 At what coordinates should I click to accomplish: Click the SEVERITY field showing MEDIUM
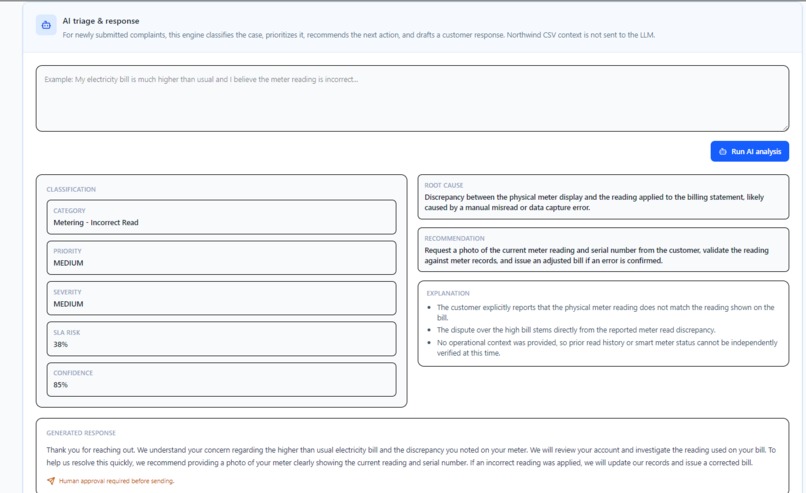(222, 298)
